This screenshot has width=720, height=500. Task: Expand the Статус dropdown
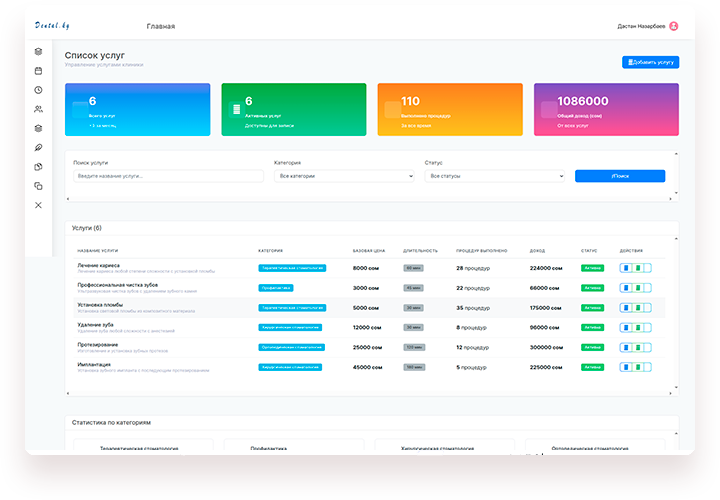(x=495, y=176)
